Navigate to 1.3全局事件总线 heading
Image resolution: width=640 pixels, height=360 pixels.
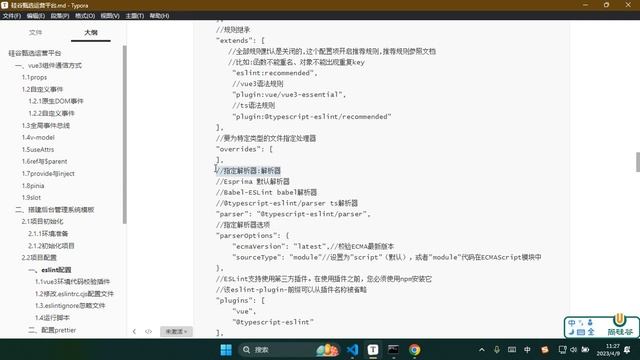coord(46,125)
